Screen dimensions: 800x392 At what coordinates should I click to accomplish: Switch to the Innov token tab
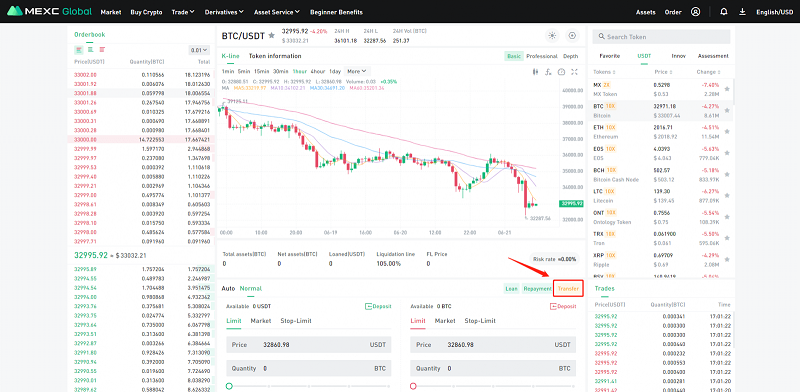pos(679,56)
